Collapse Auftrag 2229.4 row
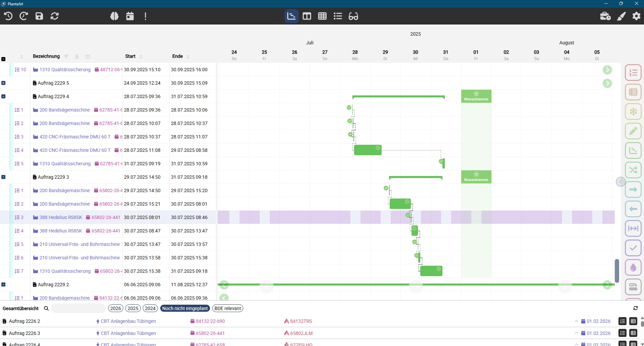Viewport: 644px width, 346px height. [3, 96]
